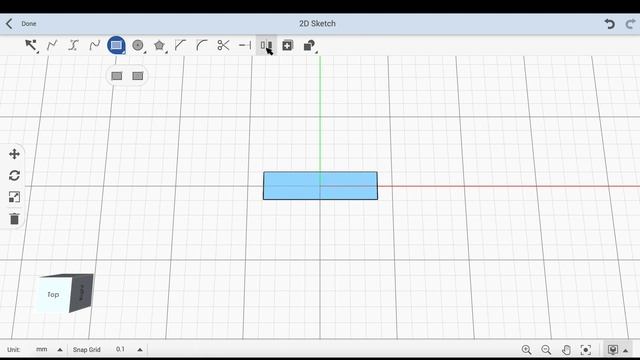Expand the display mode arrow
640x360 pixels.
(626, 351)
